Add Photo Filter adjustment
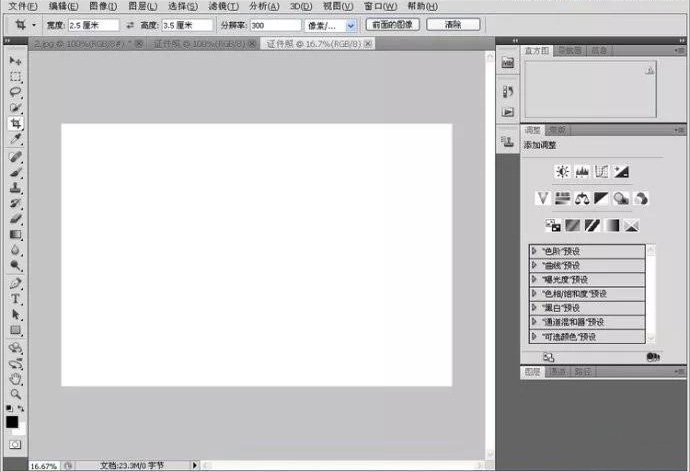 [x=621, y=198]
